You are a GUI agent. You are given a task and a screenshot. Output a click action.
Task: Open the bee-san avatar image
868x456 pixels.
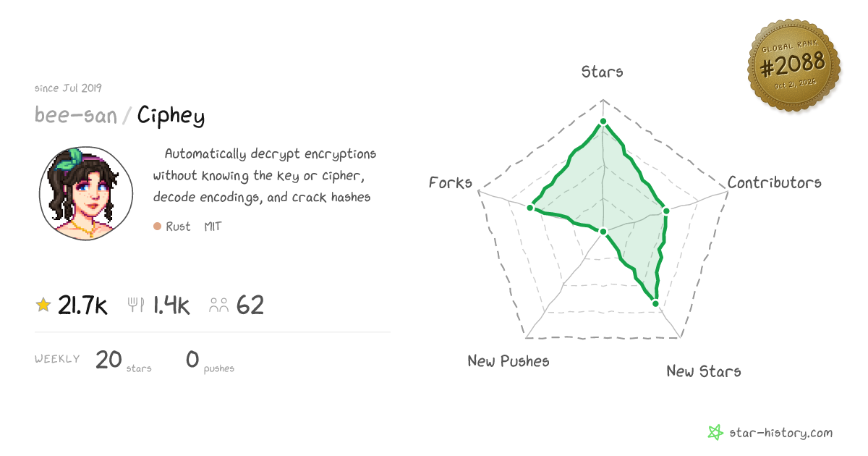pos(86,194)
